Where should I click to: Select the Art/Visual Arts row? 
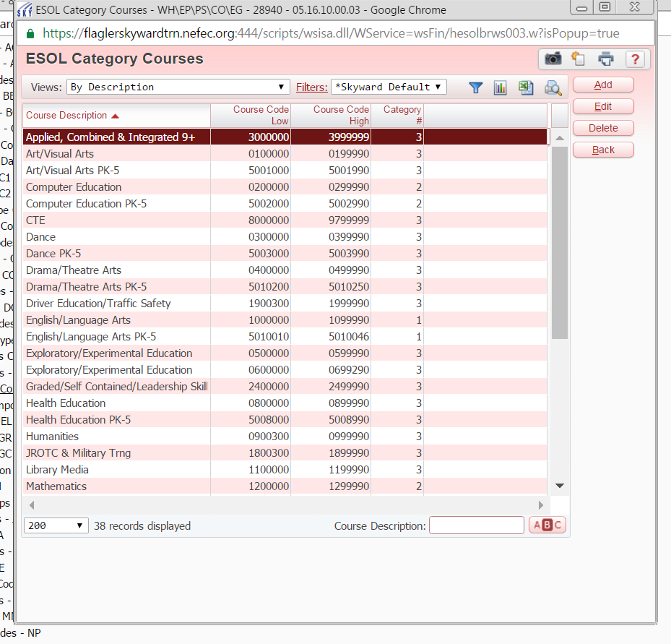click(x=285, y=154)
